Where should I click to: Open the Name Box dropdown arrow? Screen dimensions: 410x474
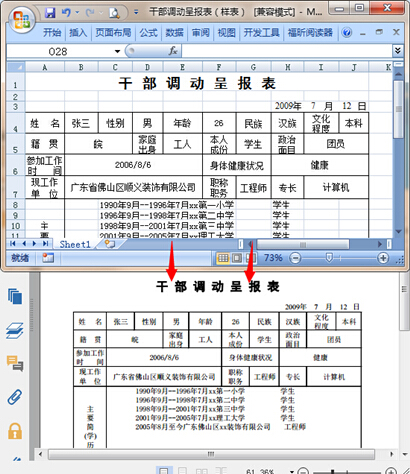(117, 51)
